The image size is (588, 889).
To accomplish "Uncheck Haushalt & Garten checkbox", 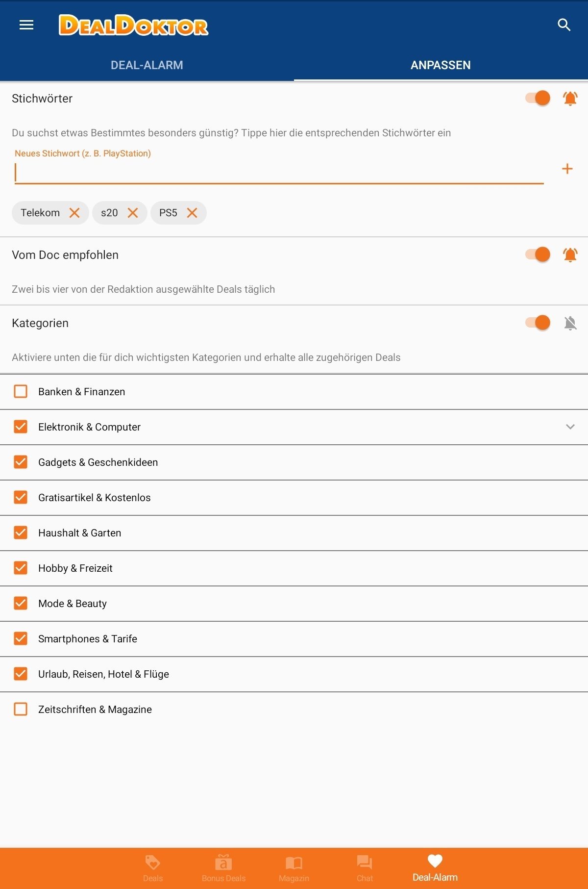I will [21, 533].
